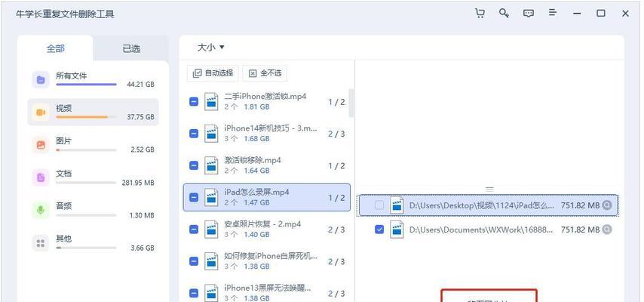Open the shopping cart purchase icon

tap(480, 13)
